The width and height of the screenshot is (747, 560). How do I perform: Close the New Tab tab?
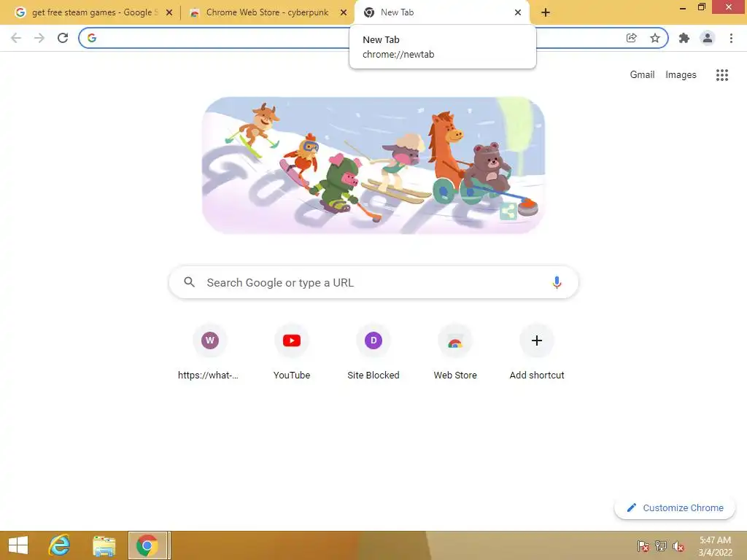[x=518, y=12]
